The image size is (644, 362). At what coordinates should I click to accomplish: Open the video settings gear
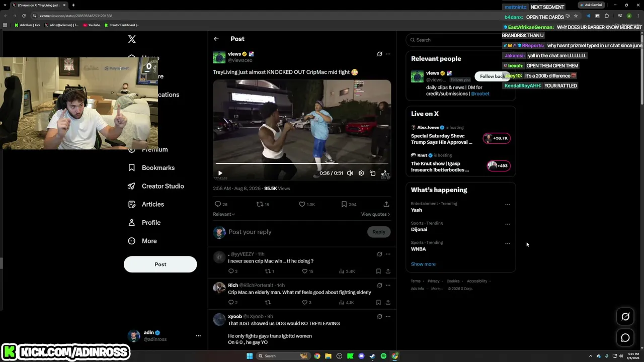[x=361, y=173]
